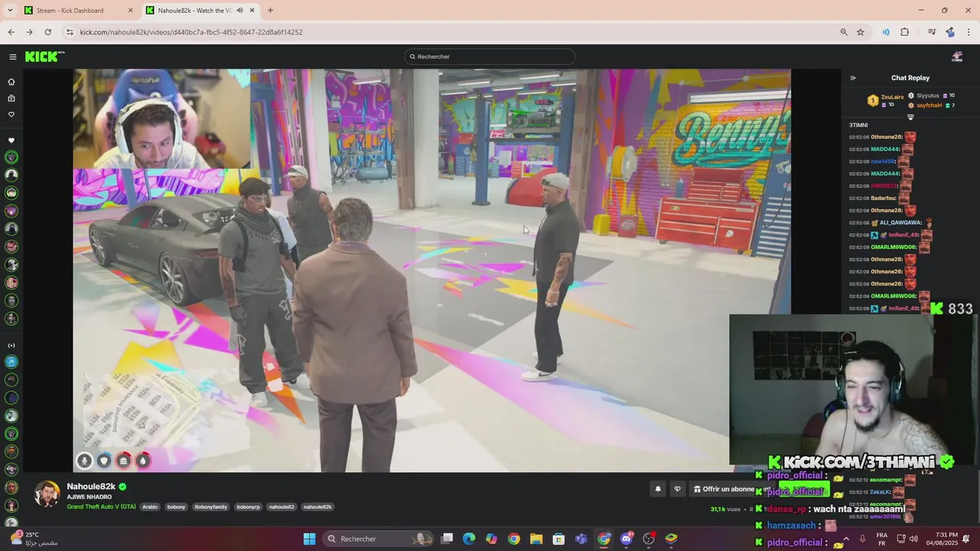Viewport: 980px width, 551px height.
Task: Open the Grand Theft Auto V (GTA) category link
Action: tap(101, 507)
